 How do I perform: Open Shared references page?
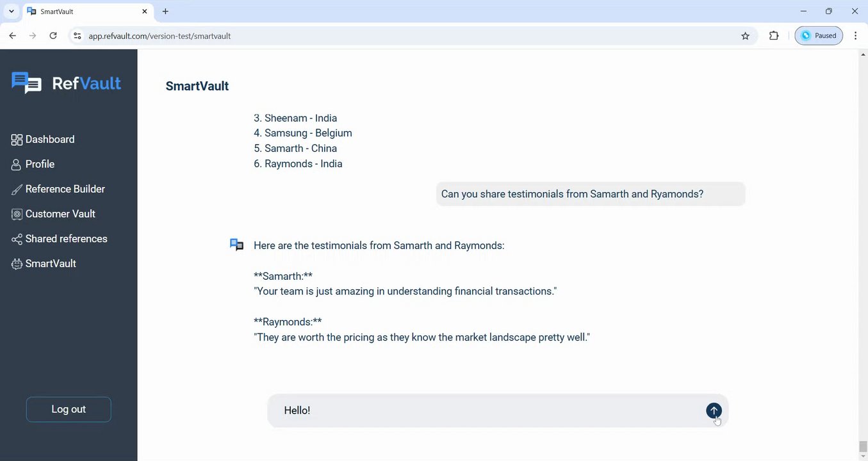[x=59, y=239]
